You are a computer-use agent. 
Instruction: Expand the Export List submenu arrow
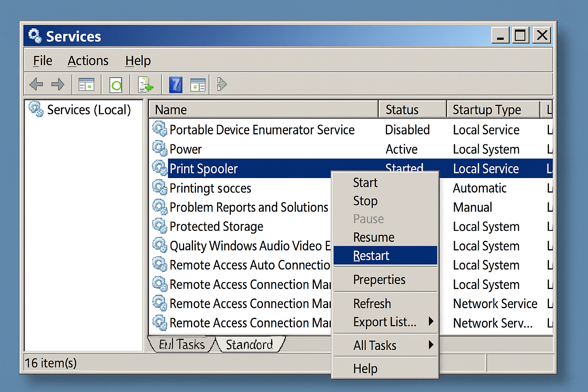(x=431, y=322)
